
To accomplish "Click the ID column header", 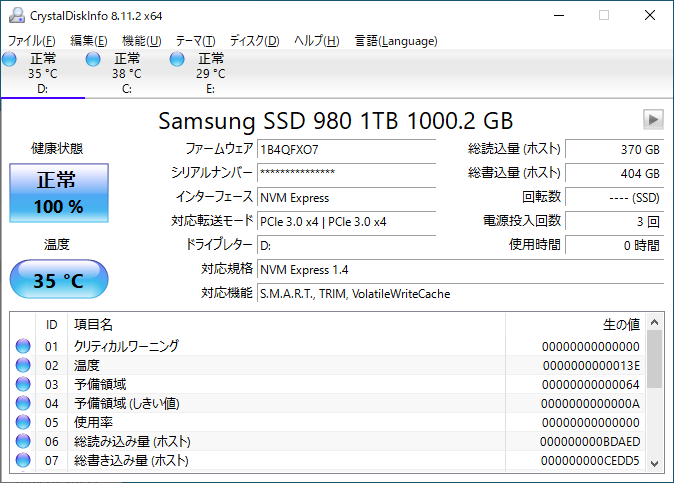I will [52, 324].
